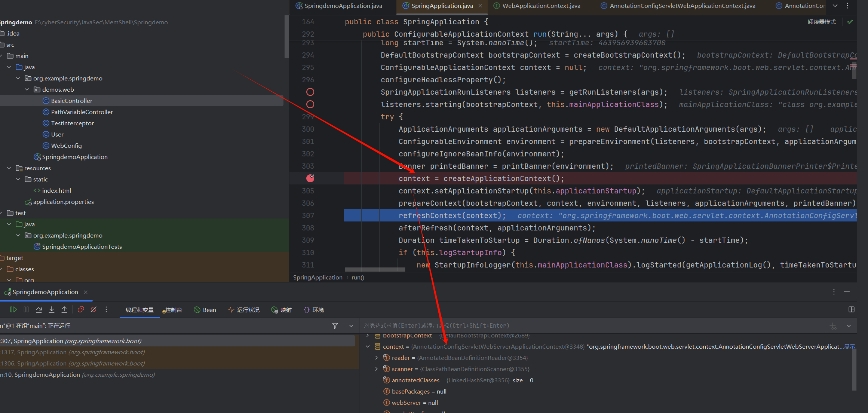Toggle breakpoint on getRunListeners line
Screen dimensions: 868x413
(x=310, y=92)
